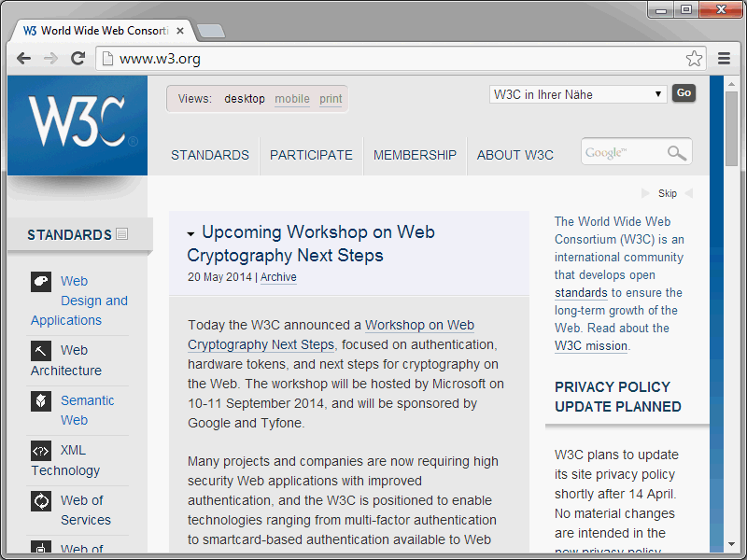Screen dimensions: 747x560
Task: Maximize the browser window
Action: tap(686, 10)
